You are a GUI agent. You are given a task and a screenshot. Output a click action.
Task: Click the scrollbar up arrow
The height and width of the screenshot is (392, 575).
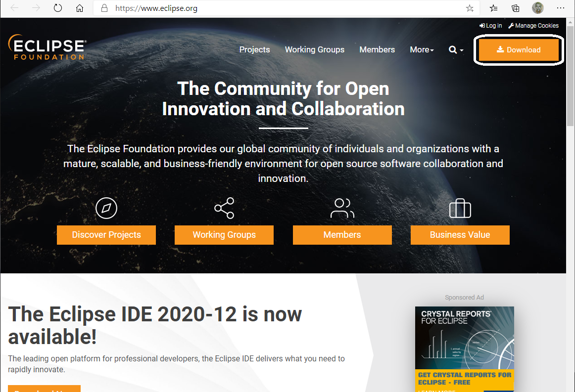pos(570,22)
